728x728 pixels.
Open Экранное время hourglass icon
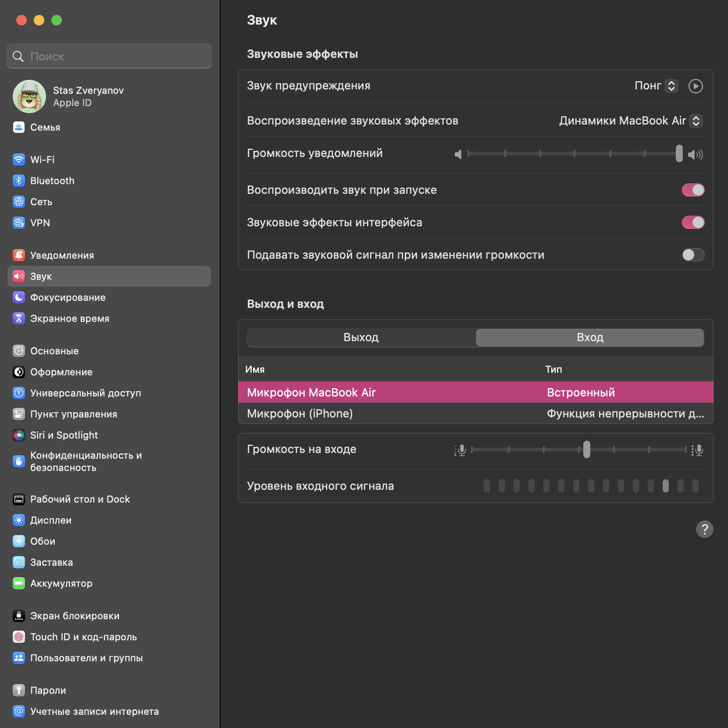click(x=19, y=318)
